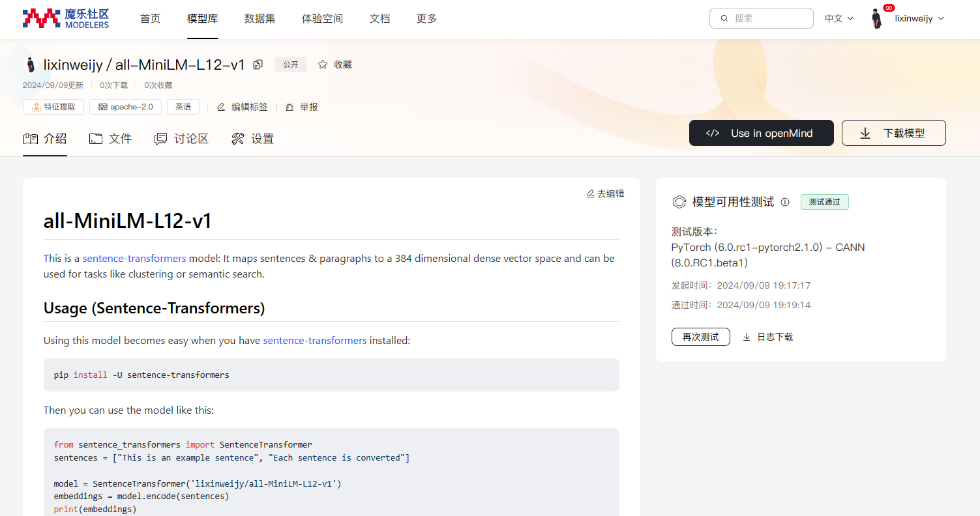Click the 特征提取 tag
The height and width of the screenshot is (516, 980).
[53, 107]
